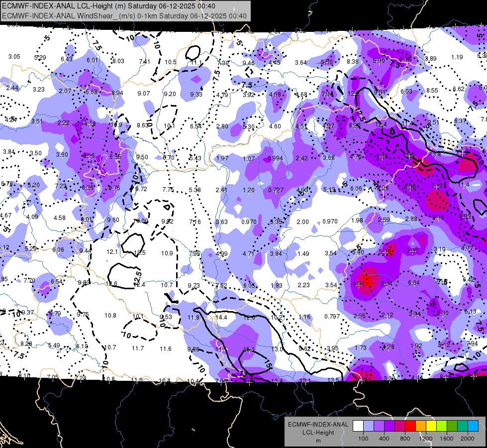This screenshot has width=487, height=448.
Task: Click the legend tick label '2000'
Action: click(467, 439)
